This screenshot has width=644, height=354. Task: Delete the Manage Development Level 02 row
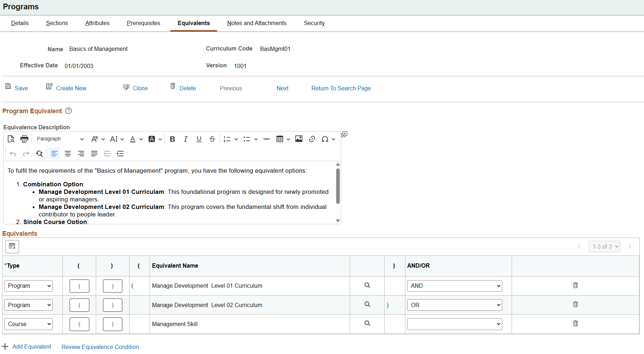pyautogui.click(x=575, y=304)
